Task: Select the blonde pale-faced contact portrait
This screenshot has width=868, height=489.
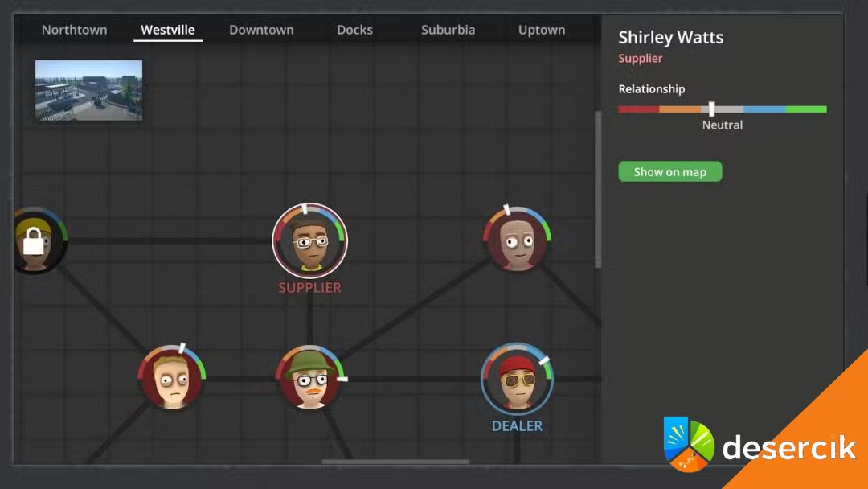Action: coord(173,378)
